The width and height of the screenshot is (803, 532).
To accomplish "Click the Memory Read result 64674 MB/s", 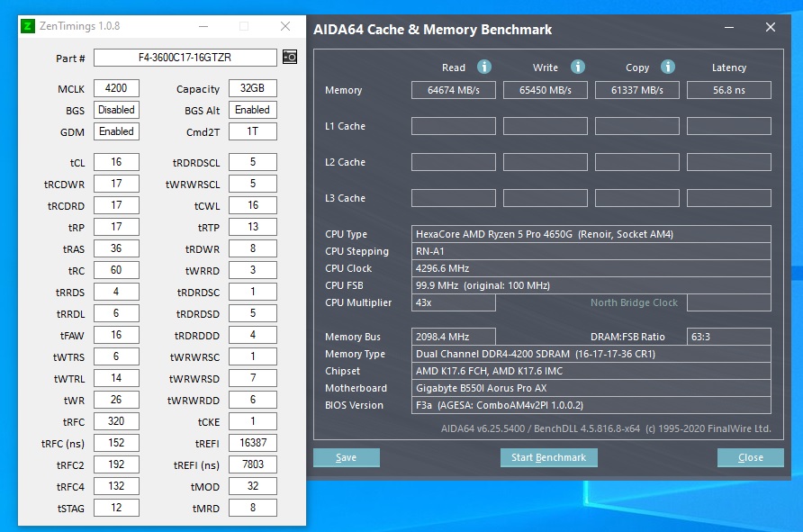I will 453,90.
